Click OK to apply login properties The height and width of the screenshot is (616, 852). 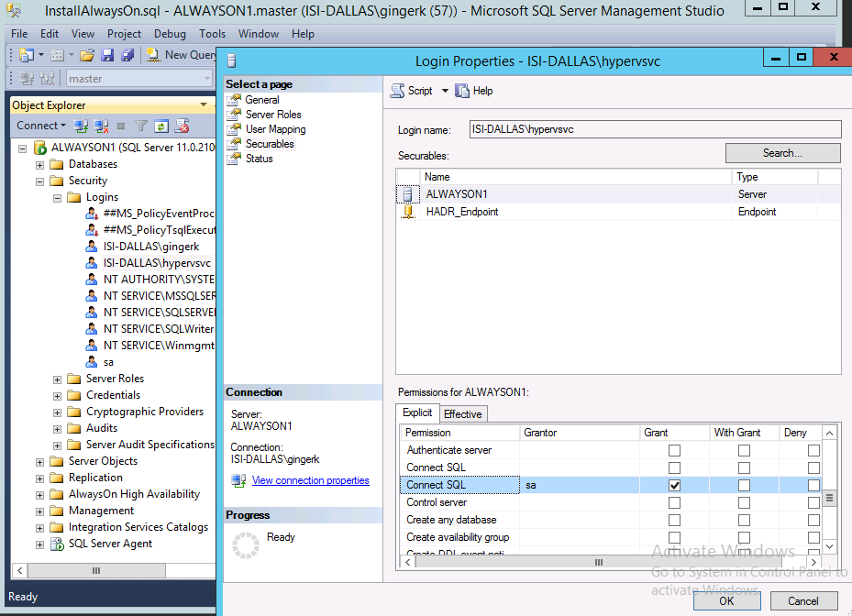pos(726,600)
